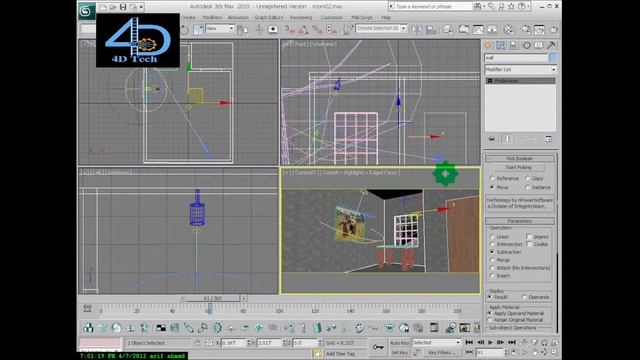The height and width of the screenshot is (360, 640).
Task: Switch to the Hierarchy command panel tab
Action: 513,45
